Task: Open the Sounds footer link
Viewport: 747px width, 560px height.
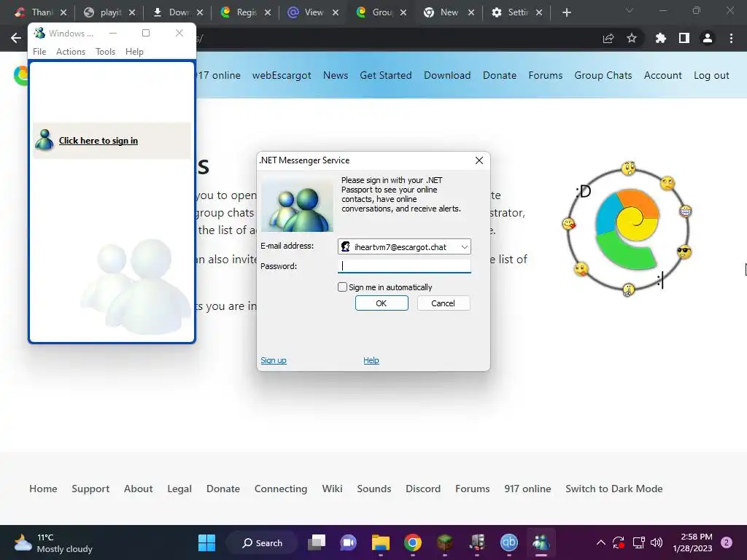Action: coord(374,489)
